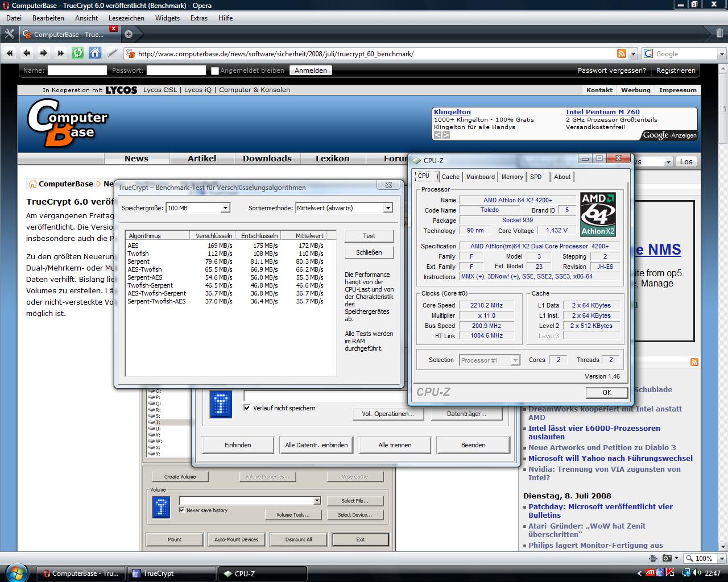Screen dimensions: 728x582
Task: Reload the page with green refresh icon
Action: (78, 53)
